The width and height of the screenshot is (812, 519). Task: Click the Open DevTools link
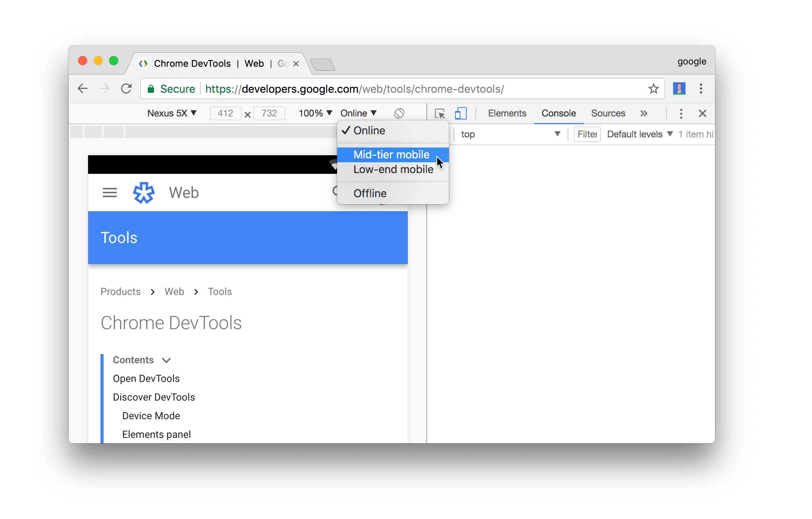pos(146,378)
